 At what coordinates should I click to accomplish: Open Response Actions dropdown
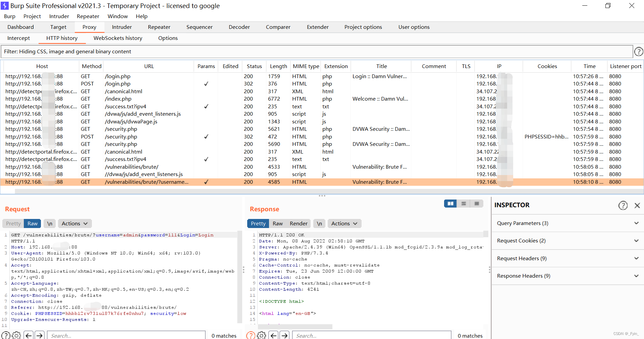point(344,223)
